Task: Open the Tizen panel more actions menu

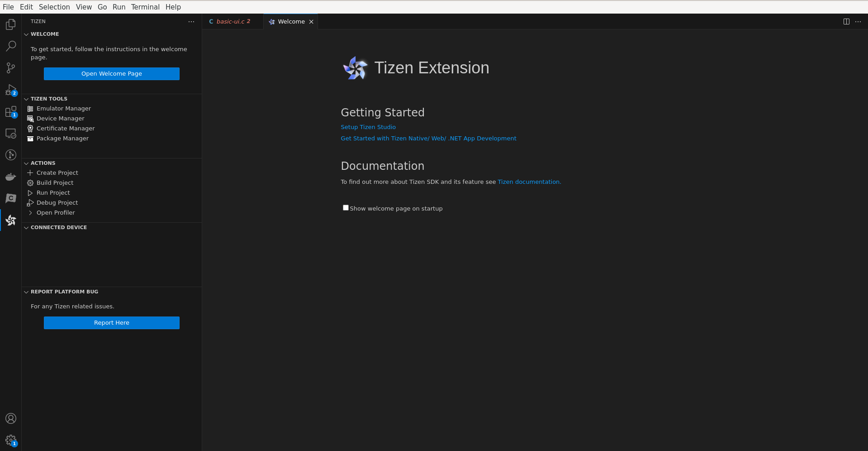Action: click(191, 21)
